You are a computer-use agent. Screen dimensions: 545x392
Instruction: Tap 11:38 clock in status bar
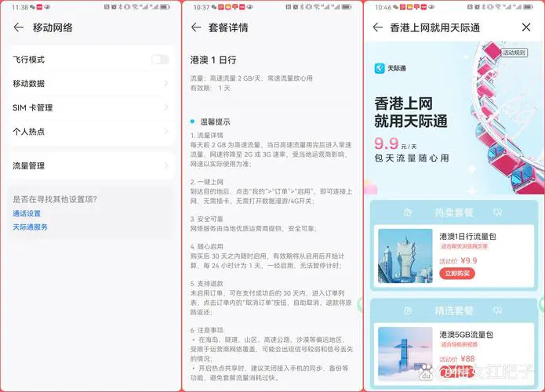click(x=20, y=7)
